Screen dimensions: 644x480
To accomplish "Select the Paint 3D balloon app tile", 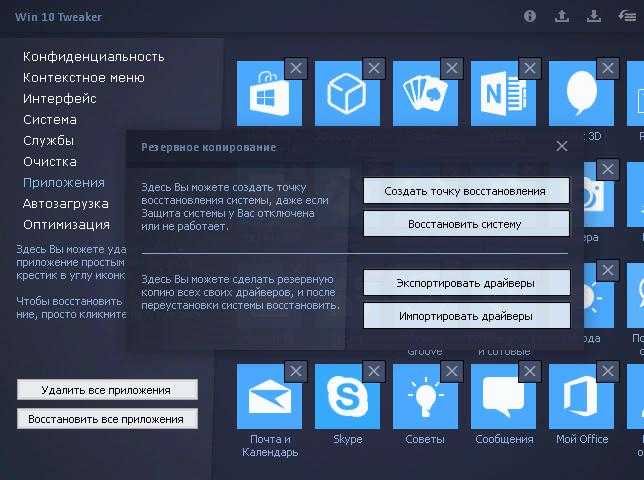I will pyautogui.click(x=581, y=93).
